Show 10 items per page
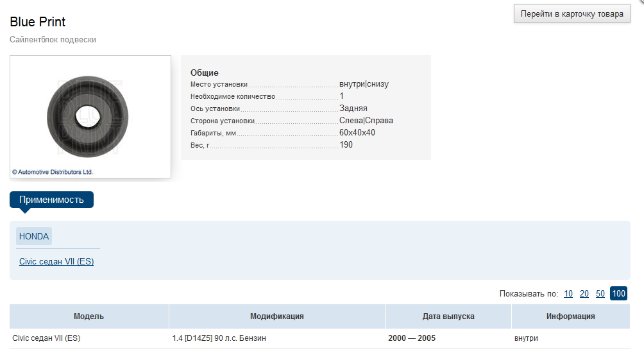This screenshot has height=362, width=644. pos(568,293)
